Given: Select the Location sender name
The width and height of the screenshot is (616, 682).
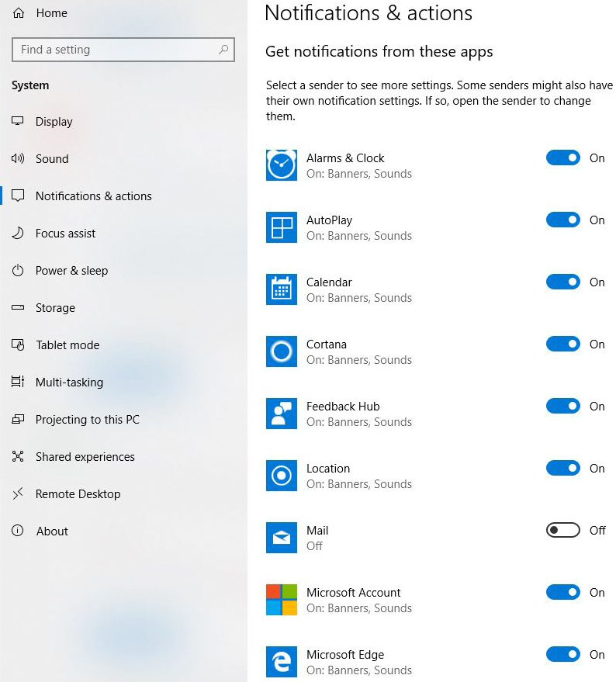Looking at the screenshot, I should coord(328,469).
